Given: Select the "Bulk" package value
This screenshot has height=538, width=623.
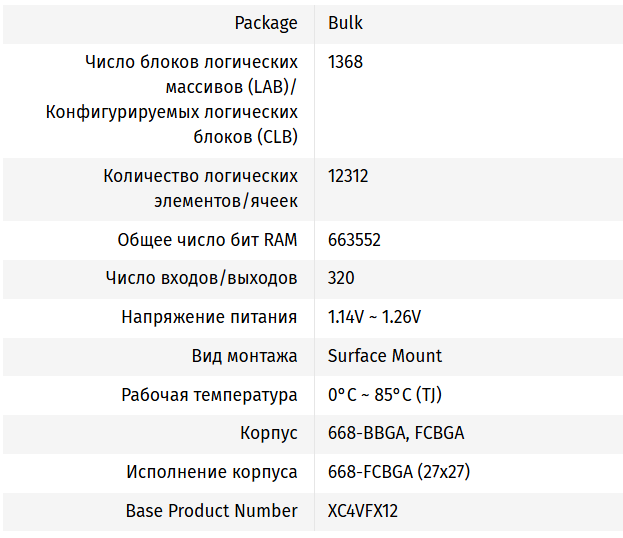Looking at the screenshot, I should pyautogui.click(x=344, y=23).
